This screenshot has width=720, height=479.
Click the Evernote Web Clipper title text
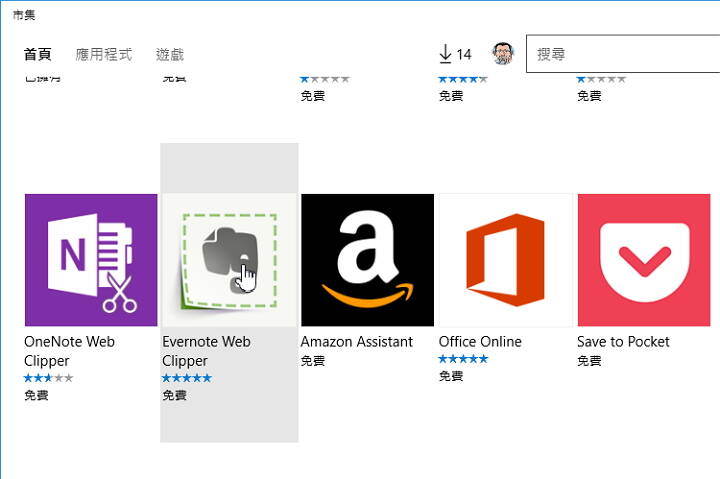point(207,351)
